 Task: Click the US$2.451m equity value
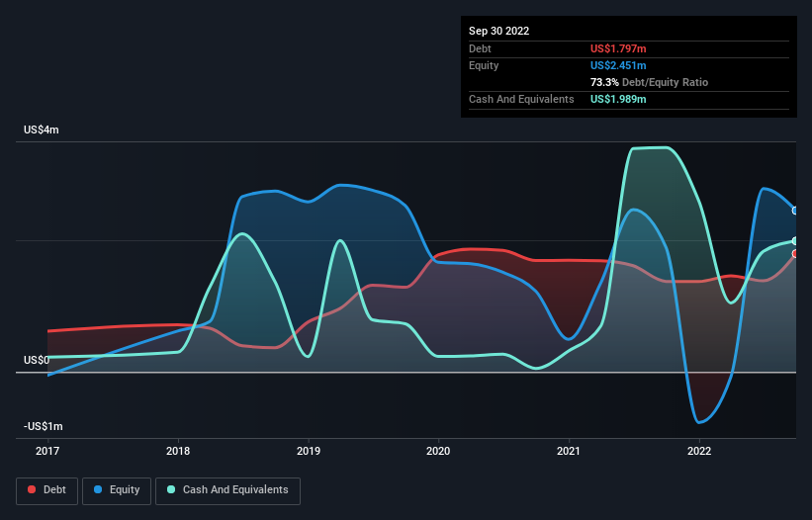pyautogui.click(x=618, y=65)
